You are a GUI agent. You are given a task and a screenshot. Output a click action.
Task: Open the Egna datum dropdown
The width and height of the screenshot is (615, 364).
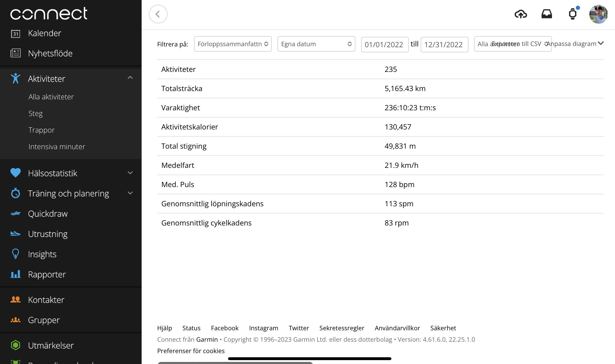click(316, 44)
